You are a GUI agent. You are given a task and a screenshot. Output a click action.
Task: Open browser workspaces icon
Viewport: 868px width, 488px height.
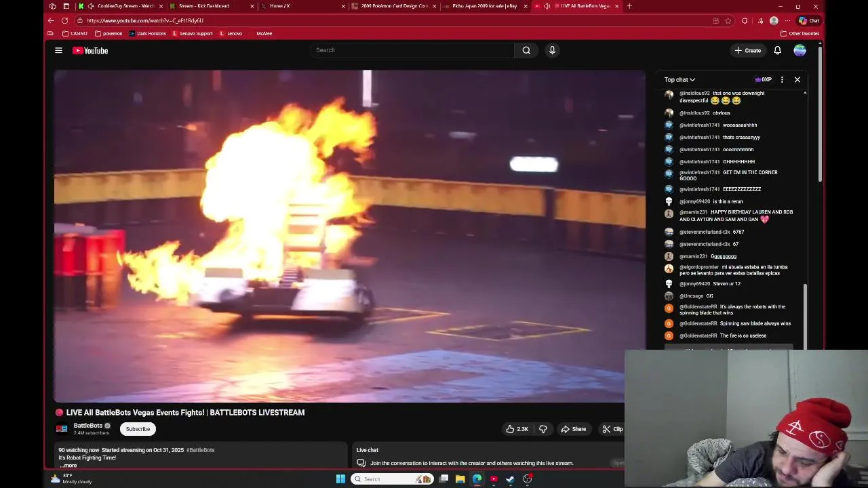point(53,6)
